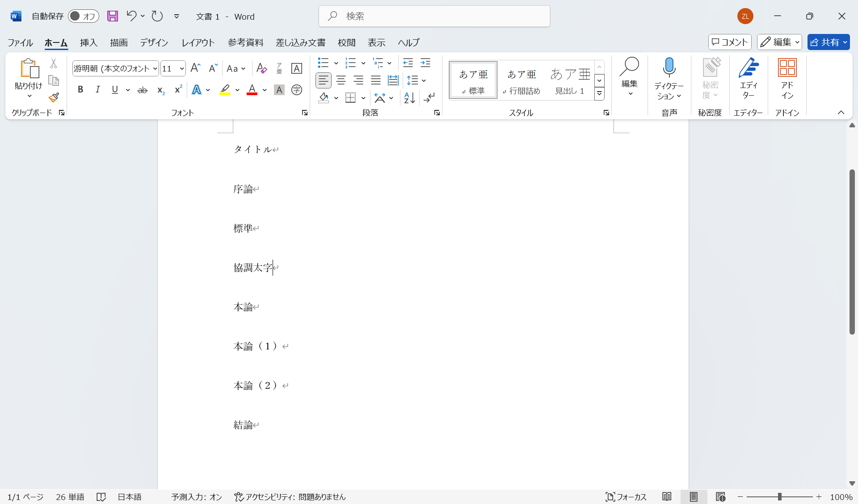Click the 検索 search box
The width and height of the screenshot is (858, 504).
(x=434, y=17)
